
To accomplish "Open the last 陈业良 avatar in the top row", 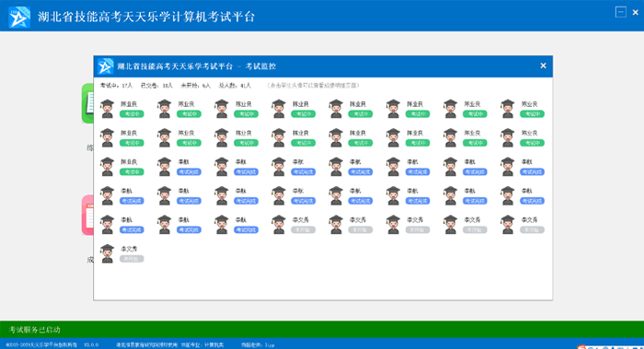I will pos(507,109).
